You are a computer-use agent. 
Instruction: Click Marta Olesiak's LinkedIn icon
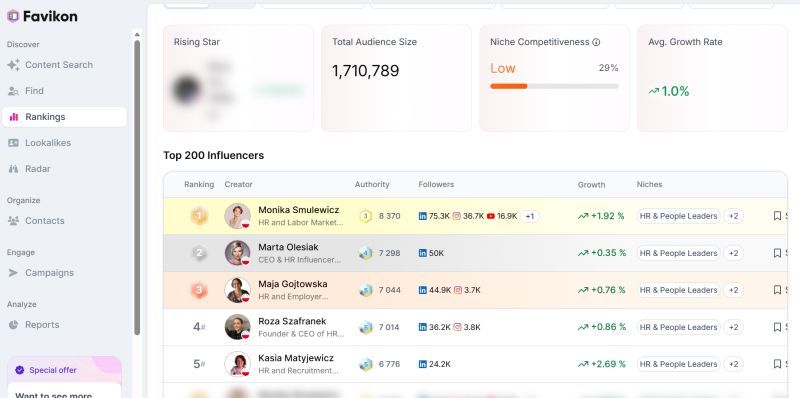422,253
